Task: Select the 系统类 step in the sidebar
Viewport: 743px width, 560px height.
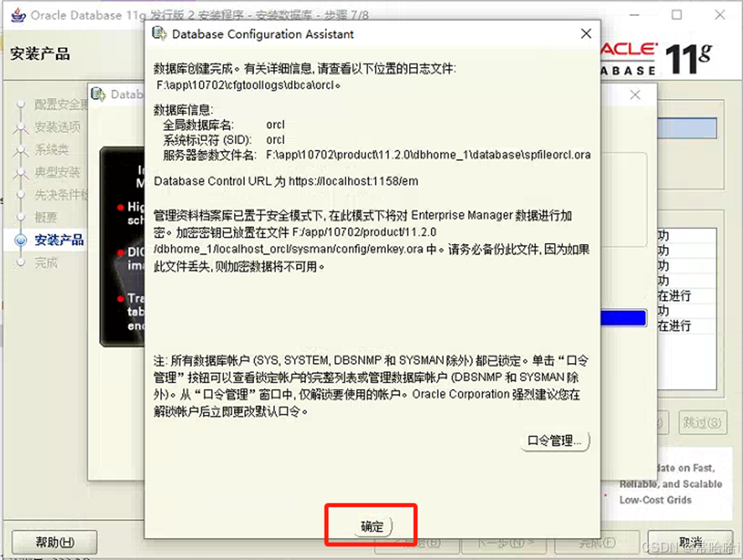Action: (x=51, y=150)
